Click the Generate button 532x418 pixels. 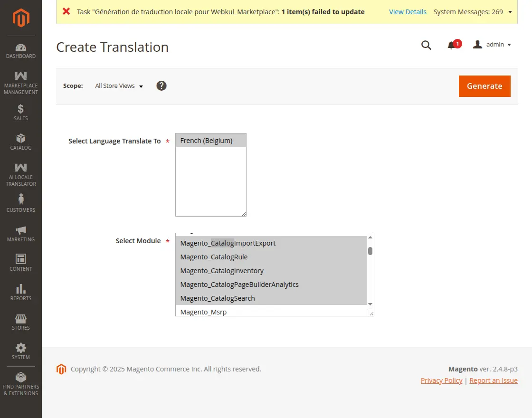coord(484,86)
